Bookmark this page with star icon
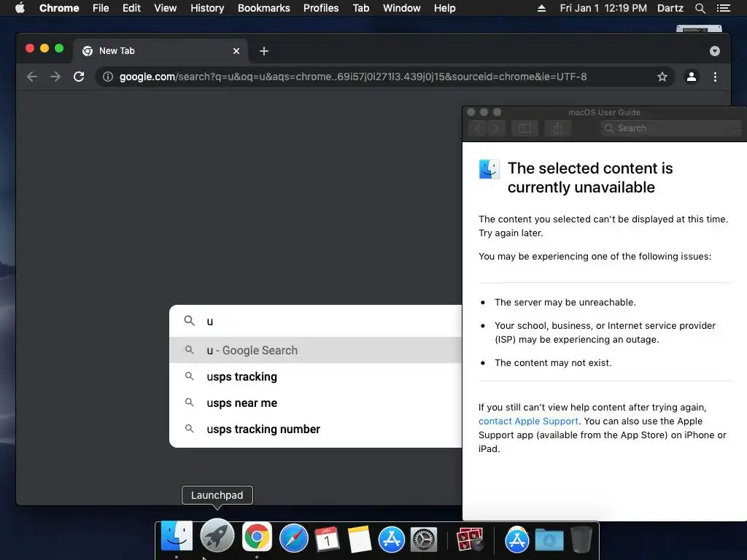747x560 pixels. pyautogui.click(x=662, y=77)
